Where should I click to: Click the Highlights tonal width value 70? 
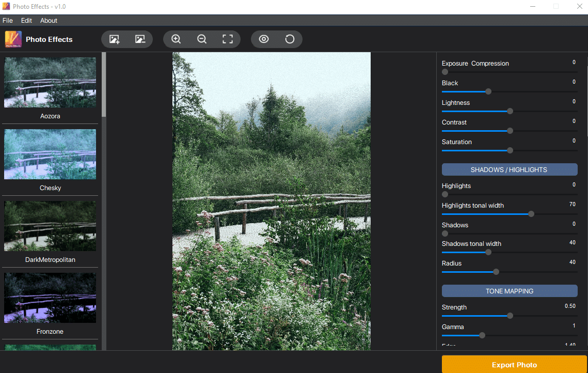point(572,204)
